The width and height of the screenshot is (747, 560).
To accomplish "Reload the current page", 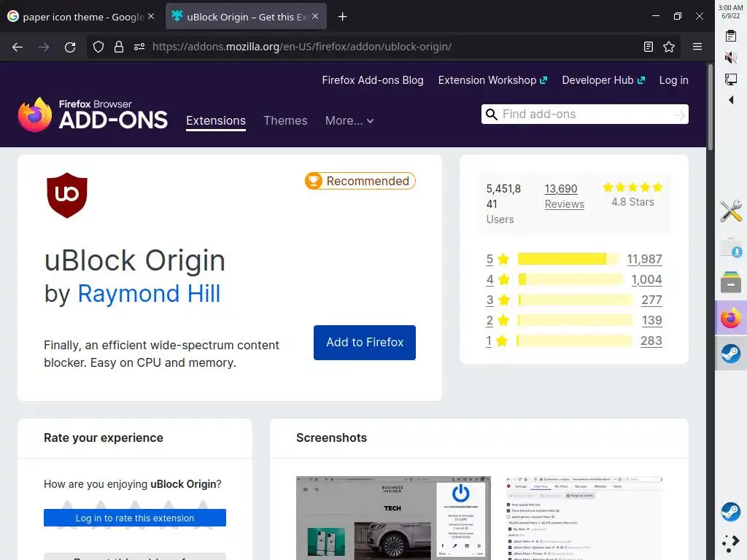I will (x=70, y=47).
